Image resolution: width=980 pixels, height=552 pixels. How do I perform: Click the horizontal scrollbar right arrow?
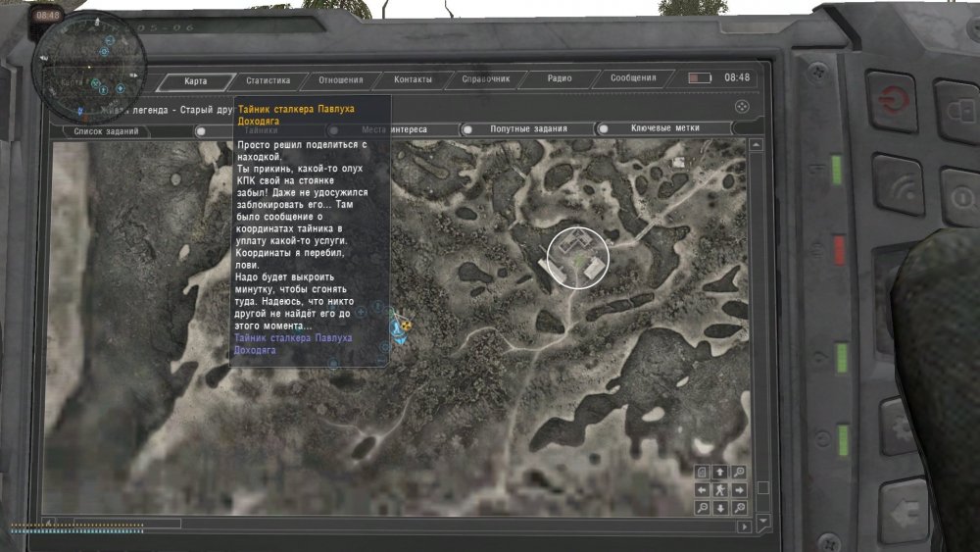tap(744, 527)
